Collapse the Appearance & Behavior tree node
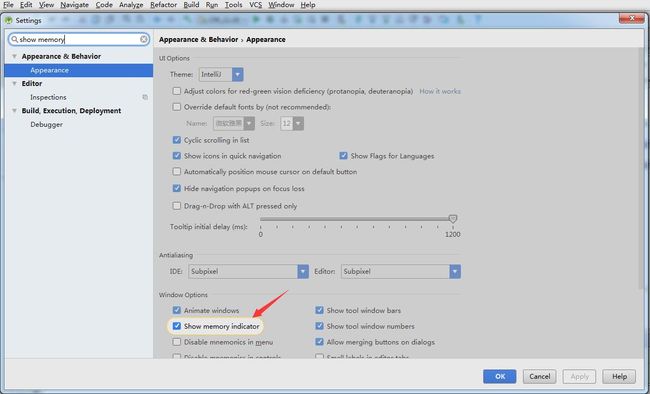This screenshot has width=650, height=394. [x=15, y=56]
